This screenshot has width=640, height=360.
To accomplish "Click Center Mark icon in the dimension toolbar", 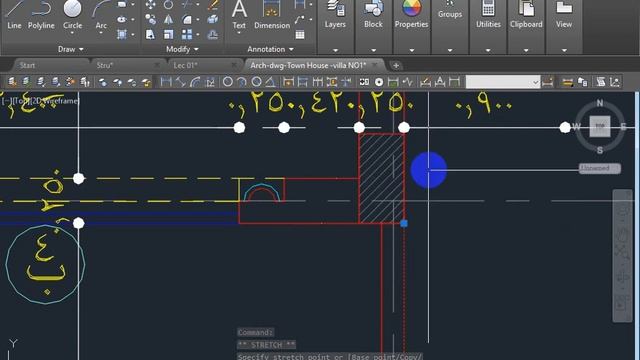I will click(379, 82).
